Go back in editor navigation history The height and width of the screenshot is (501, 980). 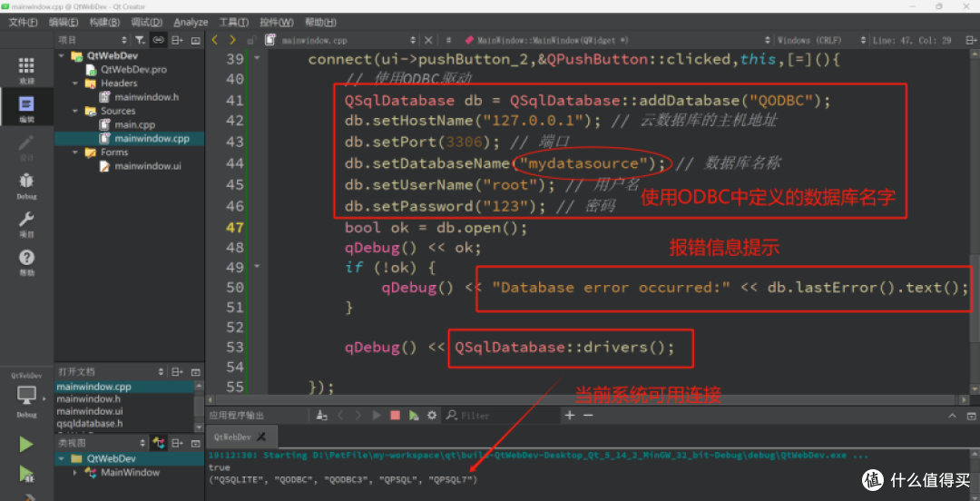[x=215, y=40]
